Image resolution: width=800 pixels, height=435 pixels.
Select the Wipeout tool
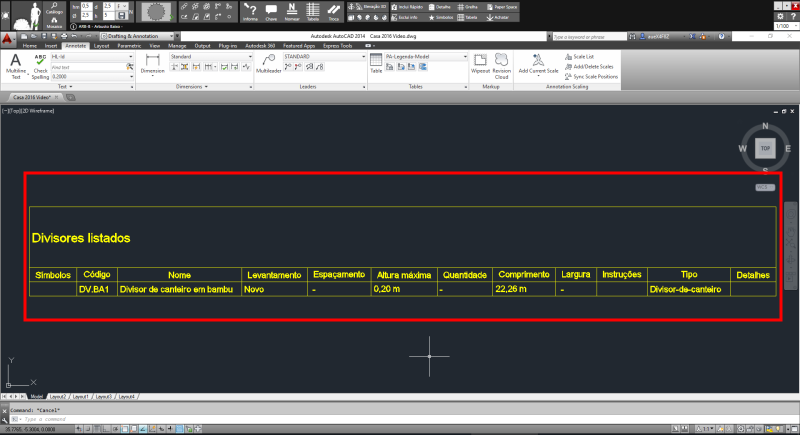[480, 64]
